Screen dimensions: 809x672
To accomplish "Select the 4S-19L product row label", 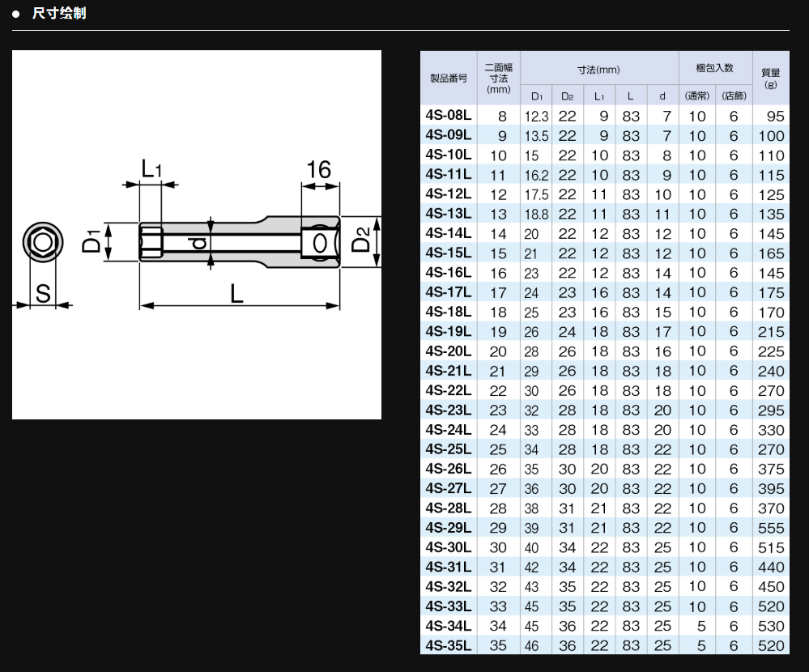I will click(x=447, y=331).
